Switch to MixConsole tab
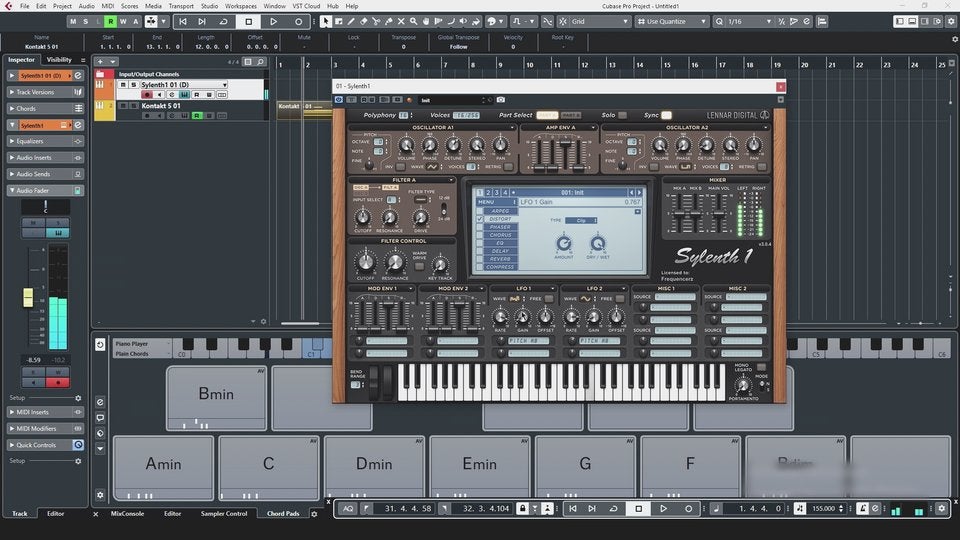Image resolution: width=960 pixels, height=540 pixels. 127,514
